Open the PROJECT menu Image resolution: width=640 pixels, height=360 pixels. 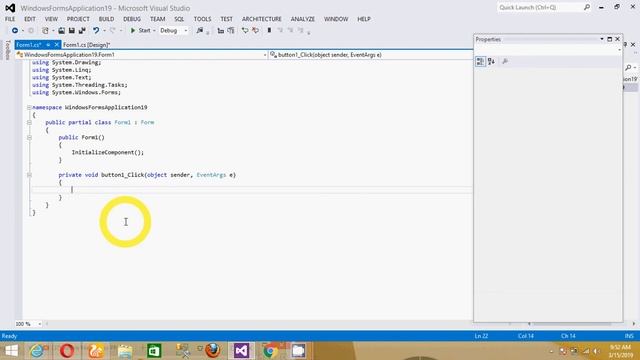(x=78, y=19)
